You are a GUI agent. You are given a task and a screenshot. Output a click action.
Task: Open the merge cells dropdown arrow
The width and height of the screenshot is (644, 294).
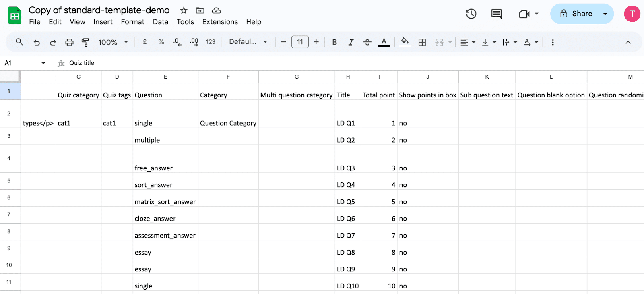pos(450,42)
